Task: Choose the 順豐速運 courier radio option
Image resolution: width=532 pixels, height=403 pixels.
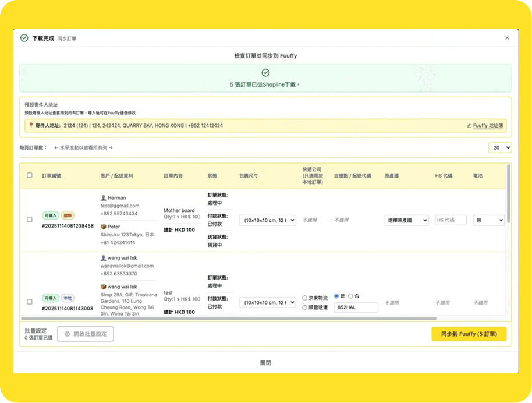Action: click(x=305, y=307)
